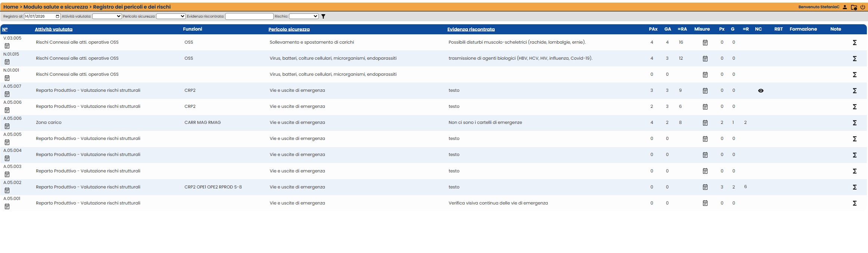868x253 pixels.
Task: Open the user profile icon
Action: click(x=845, y=7)
